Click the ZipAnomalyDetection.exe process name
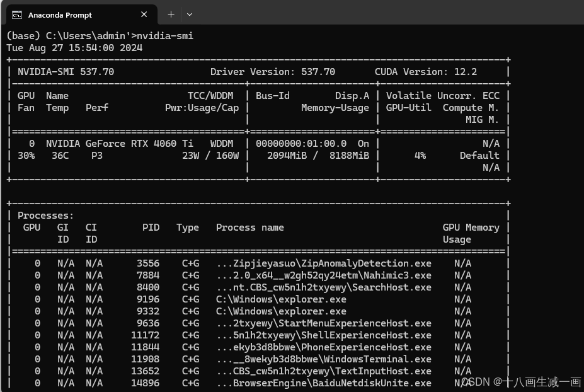 point(324,263)
